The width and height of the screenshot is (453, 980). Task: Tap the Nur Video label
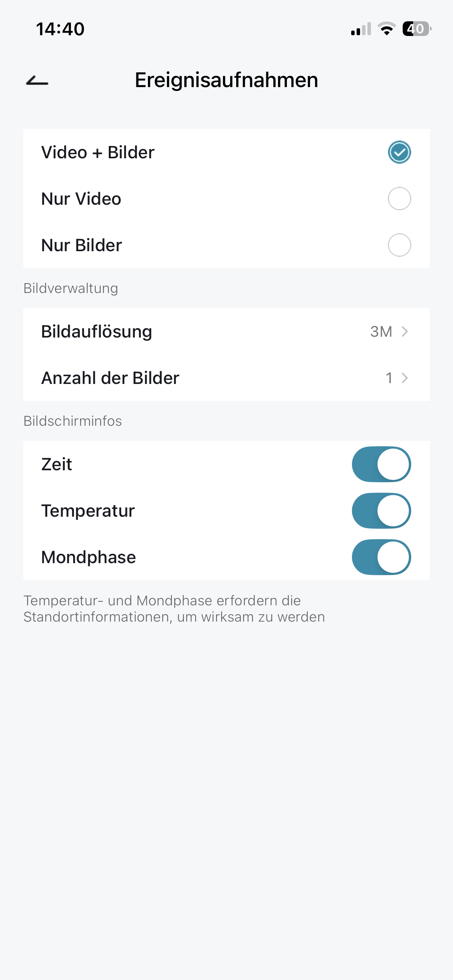pyautogui.click(x=81, y=199)
